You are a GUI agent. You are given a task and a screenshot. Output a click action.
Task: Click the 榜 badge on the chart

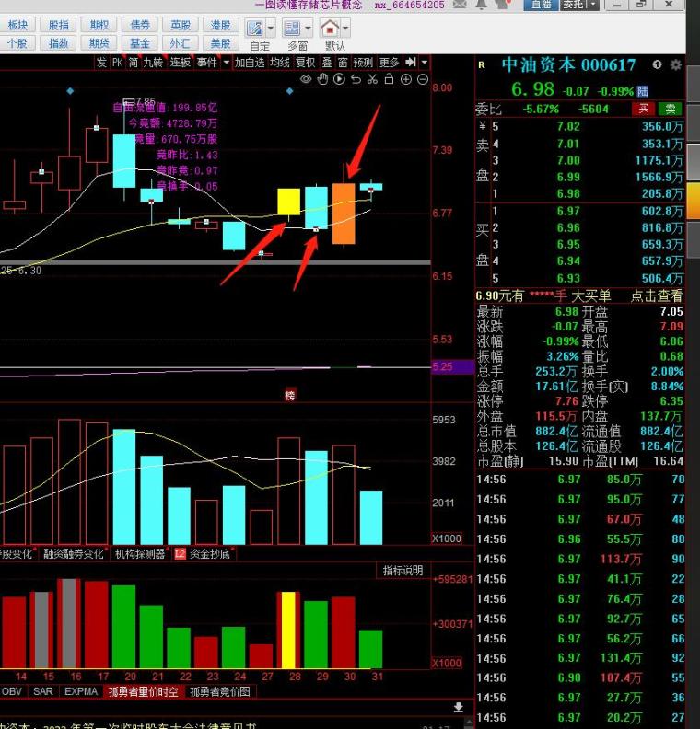point(290,395)
